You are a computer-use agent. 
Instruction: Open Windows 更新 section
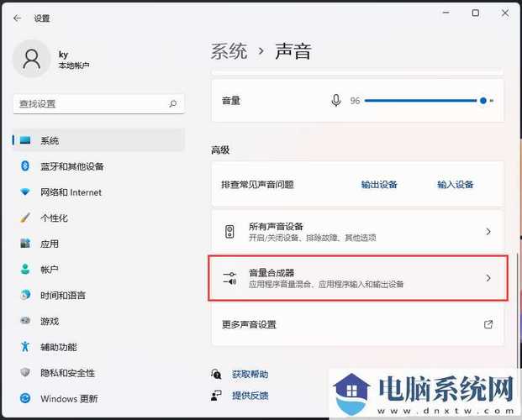(69, 399)
